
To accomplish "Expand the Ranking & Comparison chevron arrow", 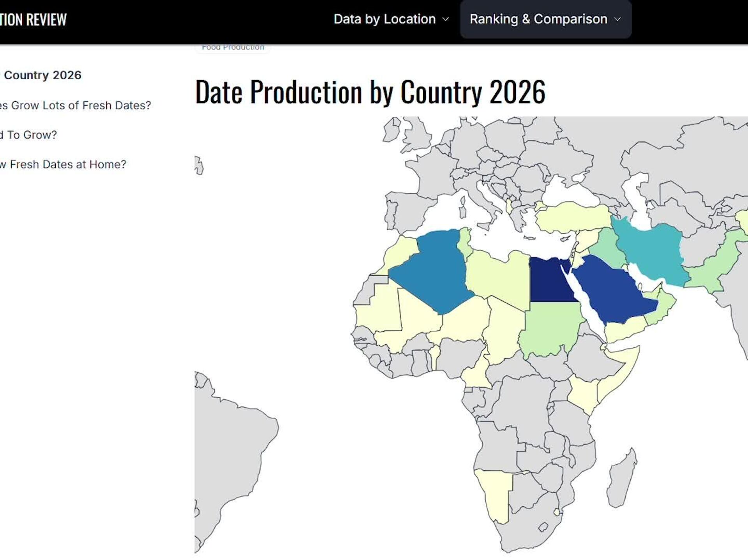I will 617,19.
